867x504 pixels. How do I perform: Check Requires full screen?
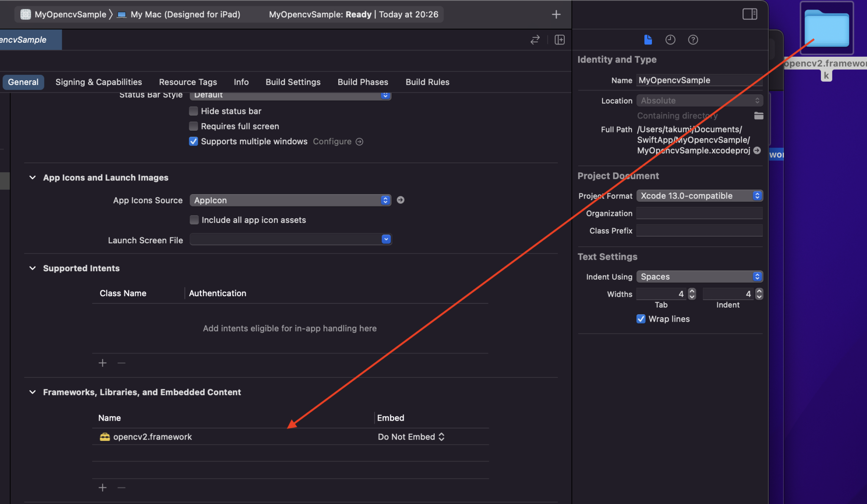click(x=193, y=126)
